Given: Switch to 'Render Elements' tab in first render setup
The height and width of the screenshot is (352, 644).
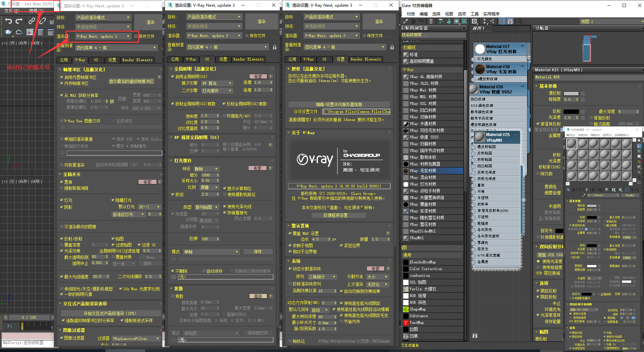Looking at the screenshot, I should click(x=137, y=60).
